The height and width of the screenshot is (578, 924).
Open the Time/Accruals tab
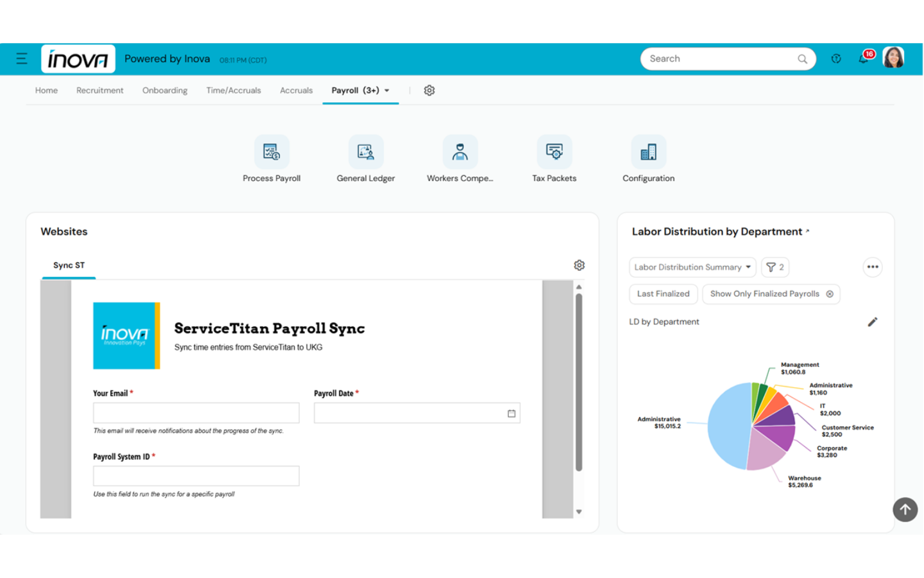click(x=234, y=91)
